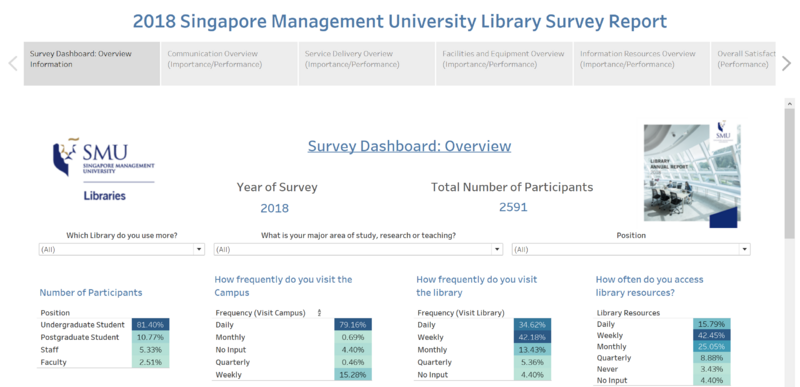Viewport: 800px width, 387px height.
Task: Open major area of study filter dropdown
Action: (358, 249)
